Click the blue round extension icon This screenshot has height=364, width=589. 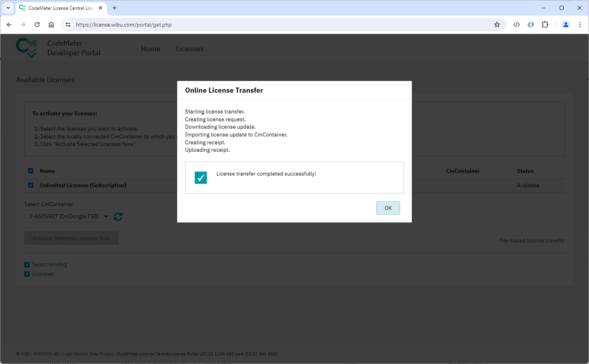531,25
